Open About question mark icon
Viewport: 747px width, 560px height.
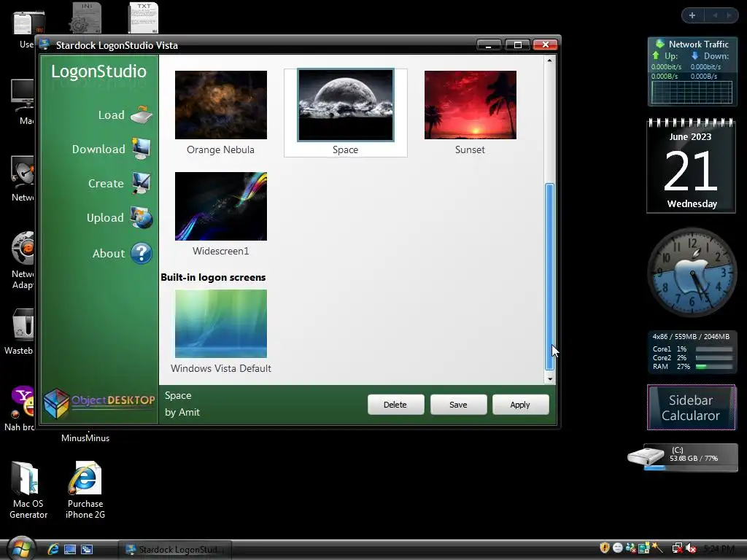click(142, 253)
